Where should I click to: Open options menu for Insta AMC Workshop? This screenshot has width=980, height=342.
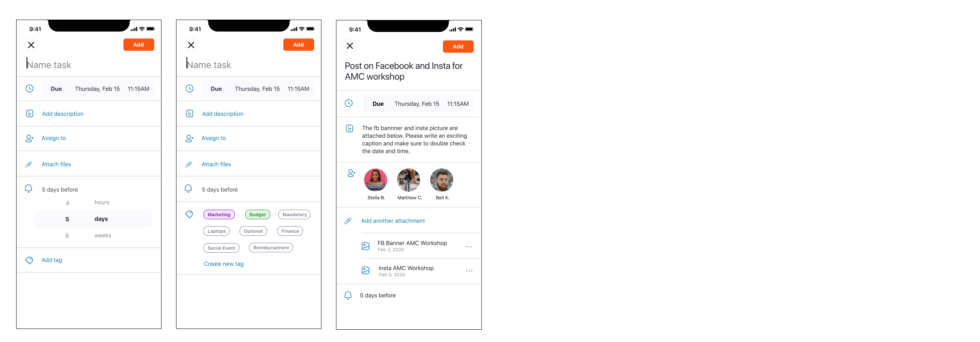pyautogui.click(x=469, y=271)
